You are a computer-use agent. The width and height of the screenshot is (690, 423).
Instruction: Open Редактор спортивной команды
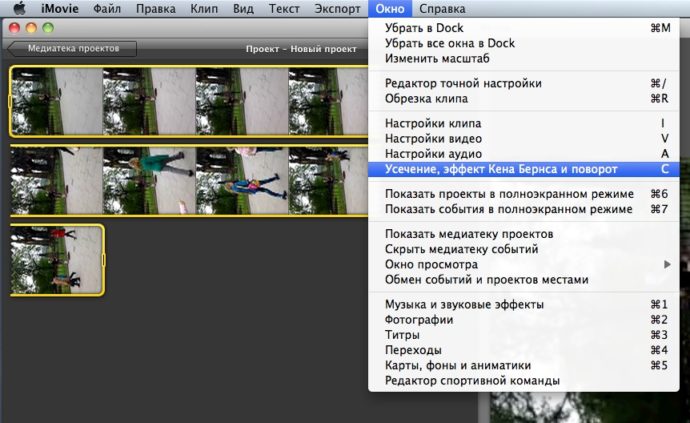(x=524, y=381)
